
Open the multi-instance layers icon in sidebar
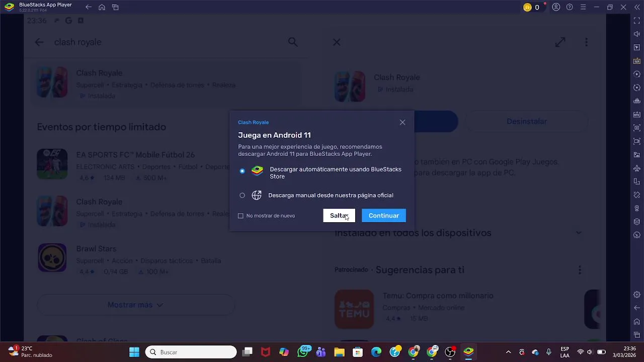coord(637,222)
